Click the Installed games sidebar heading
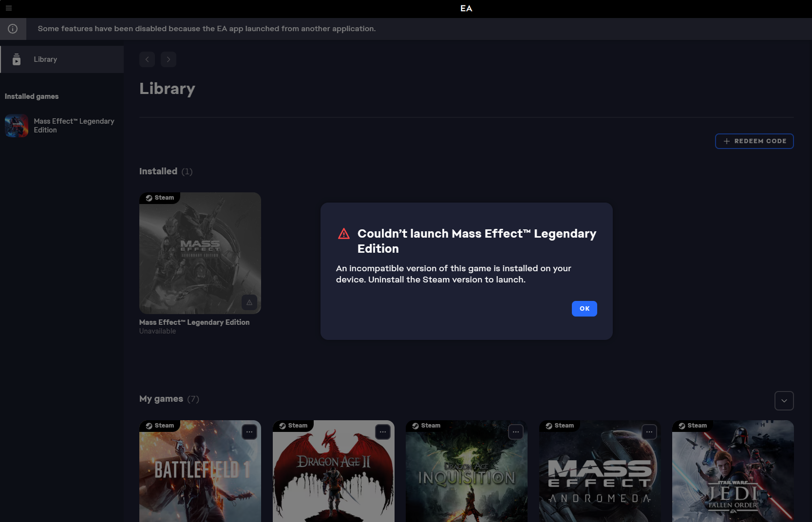Screen dimensions: 812x522 [32, 96]
